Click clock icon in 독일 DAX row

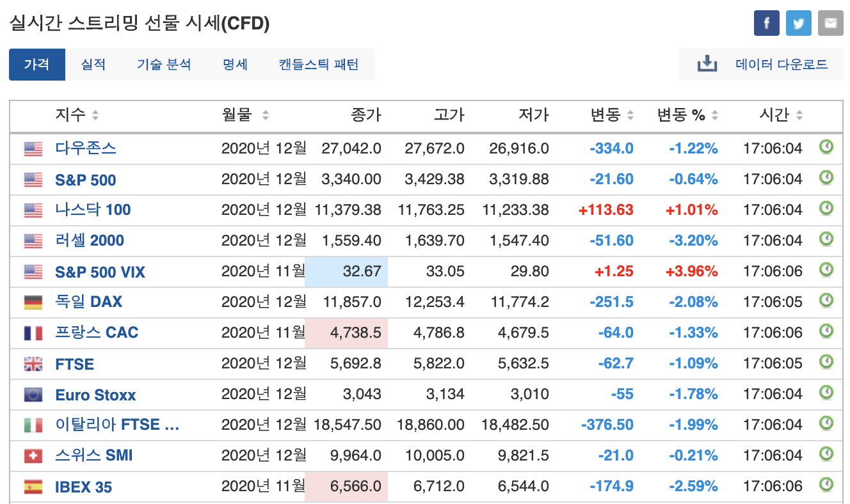[826, 300]
